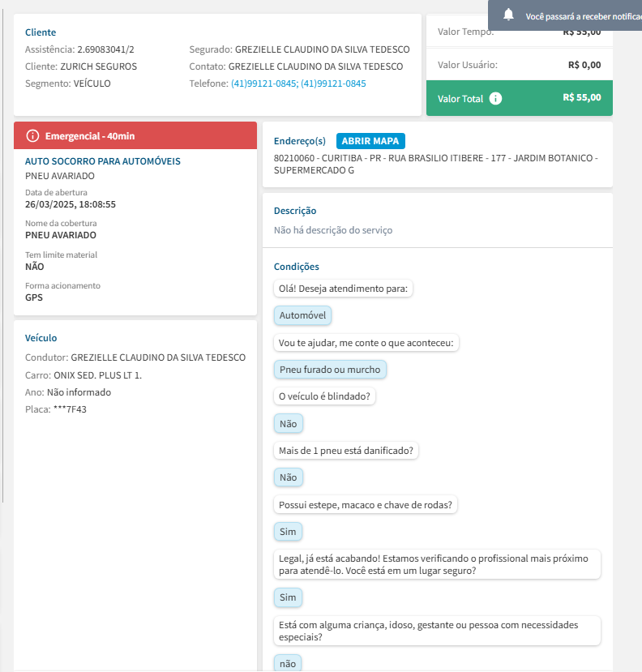
Task: Click the Sim answer under the estepe question
Action: click(x=288, y=532)
